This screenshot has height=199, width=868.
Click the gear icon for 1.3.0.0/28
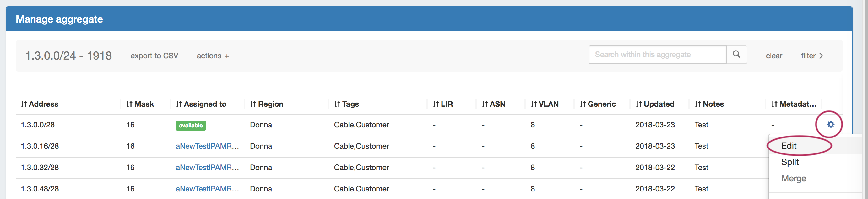point(831,125)
